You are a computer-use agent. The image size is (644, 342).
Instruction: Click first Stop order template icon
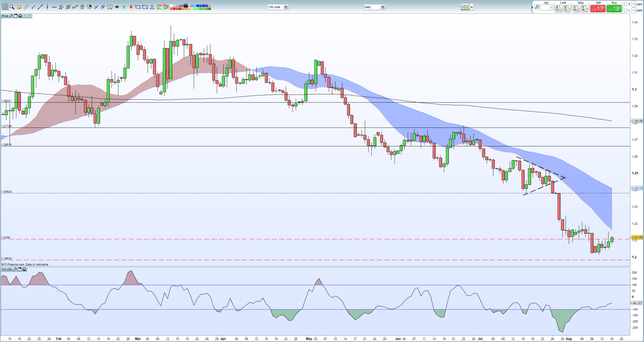tap(576, 8)
